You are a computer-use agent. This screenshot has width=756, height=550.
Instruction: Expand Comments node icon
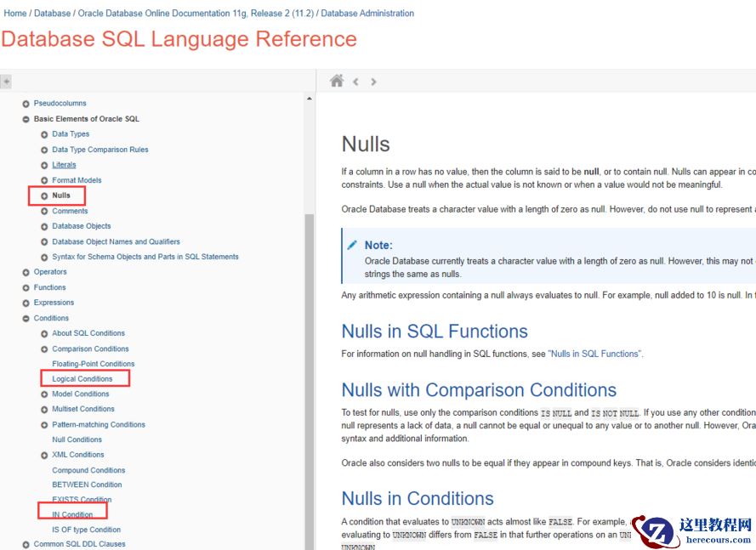(x=44, y=211)
